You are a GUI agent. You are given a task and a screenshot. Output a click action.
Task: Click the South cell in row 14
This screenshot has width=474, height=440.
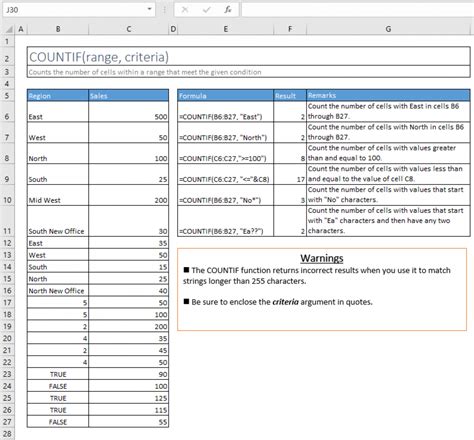(58, 267)
